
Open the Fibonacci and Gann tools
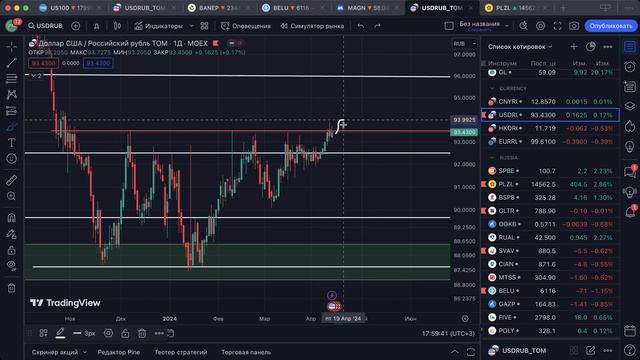coord(11,78)
